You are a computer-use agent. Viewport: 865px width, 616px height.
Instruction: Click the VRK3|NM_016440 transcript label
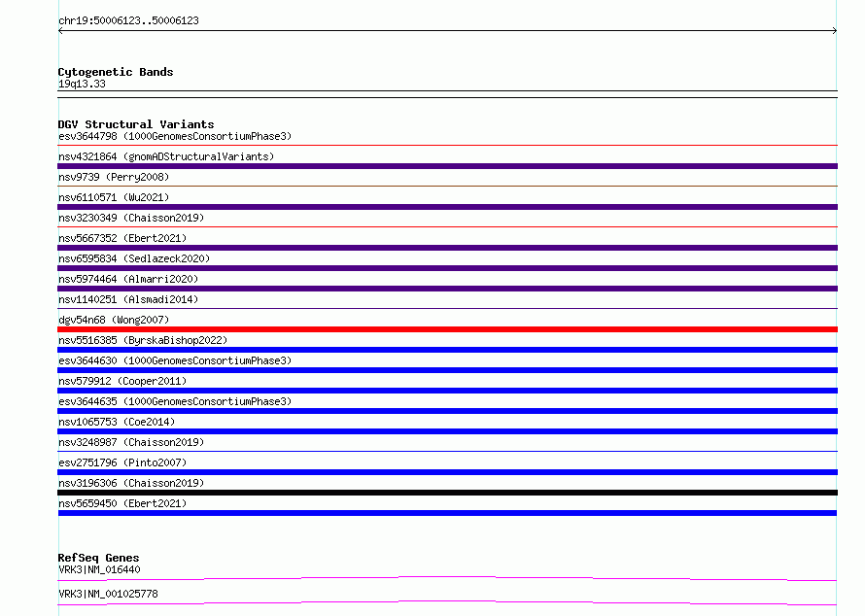pos(99,569)
